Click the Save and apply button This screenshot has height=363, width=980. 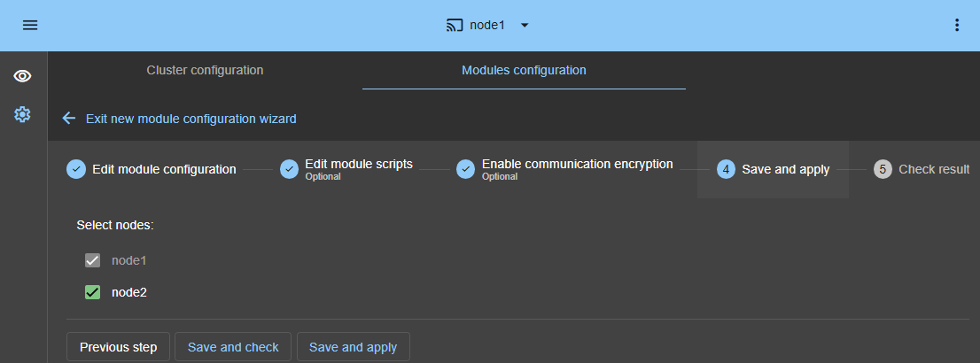(353, 347)
